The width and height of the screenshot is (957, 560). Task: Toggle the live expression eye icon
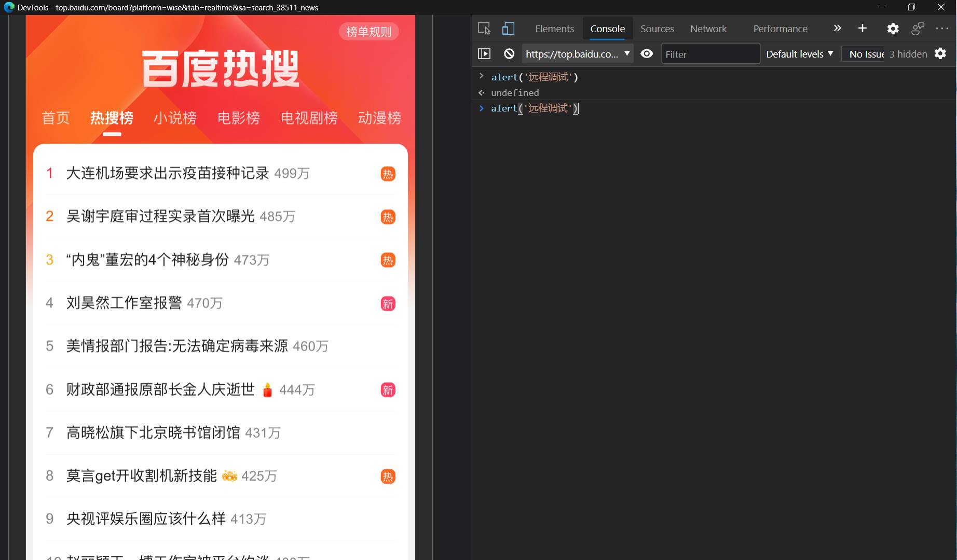point(647,53)
